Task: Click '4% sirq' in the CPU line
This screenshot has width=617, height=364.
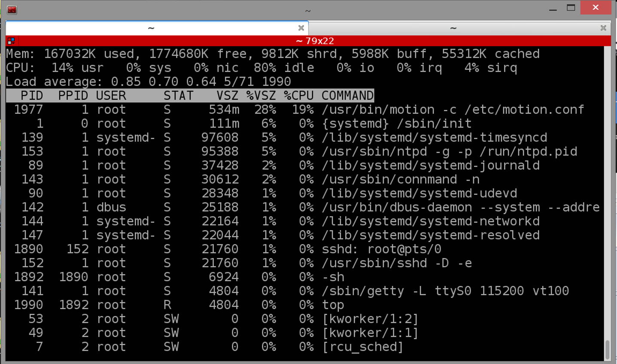Action: [491, 68]
